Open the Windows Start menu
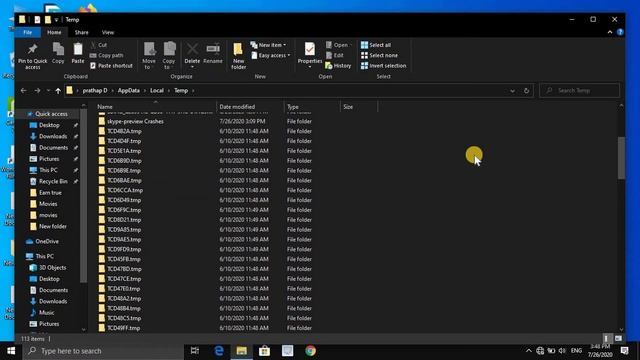 [x=11, y=351]
